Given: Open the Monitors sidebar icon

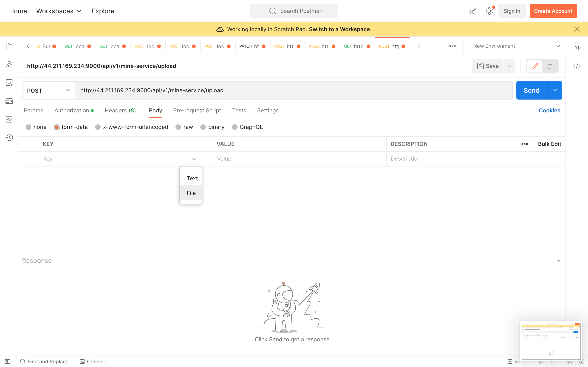Looking at the screenshot, I should 9,119.
